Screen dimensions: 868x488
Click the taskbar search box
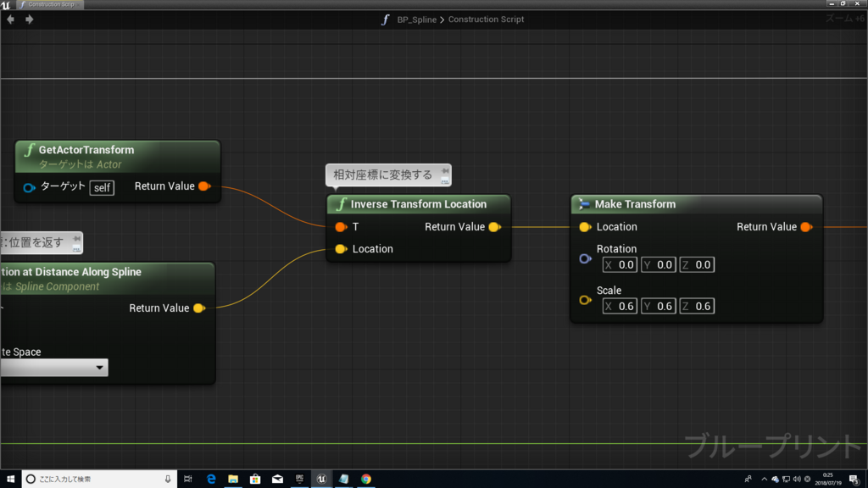pos(100,480)
